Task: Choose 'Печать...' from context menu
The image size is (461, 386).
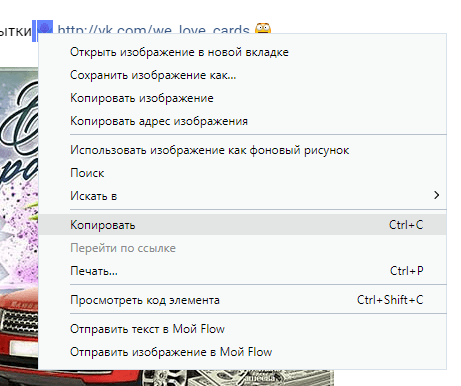Action: (242, 271)
